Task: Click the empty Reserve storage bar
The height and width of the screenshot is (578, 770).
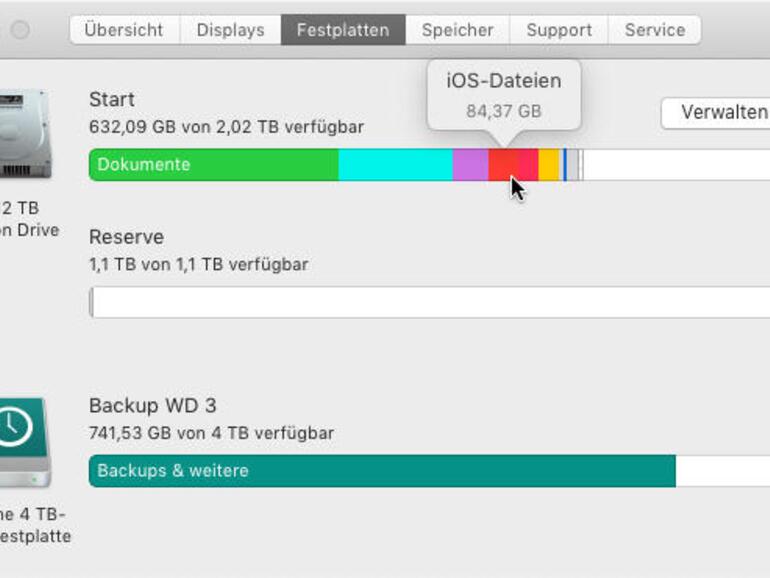Action: [430, 303]
